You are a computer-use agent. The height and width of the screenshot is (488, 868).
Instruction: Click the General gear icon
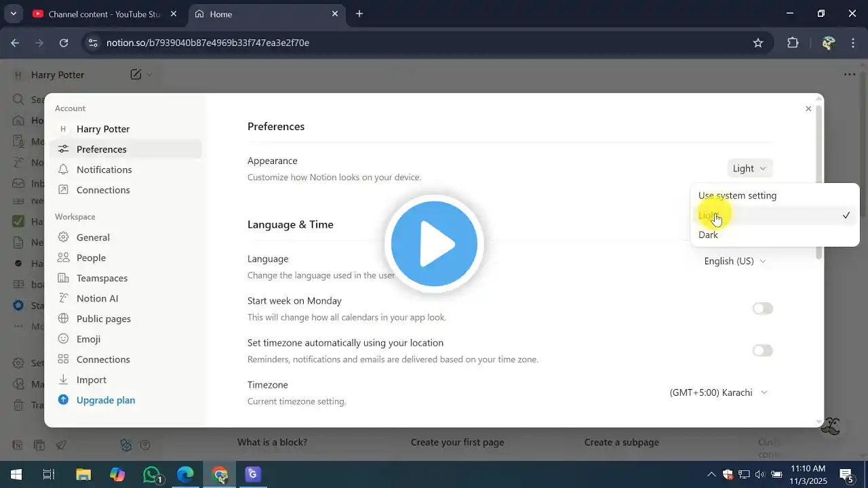pos(63,237)
